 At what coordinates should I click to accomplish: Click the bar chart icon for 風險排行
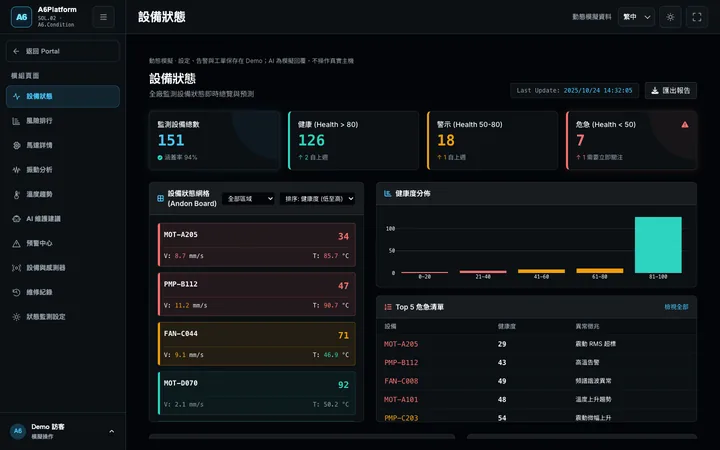17,121
